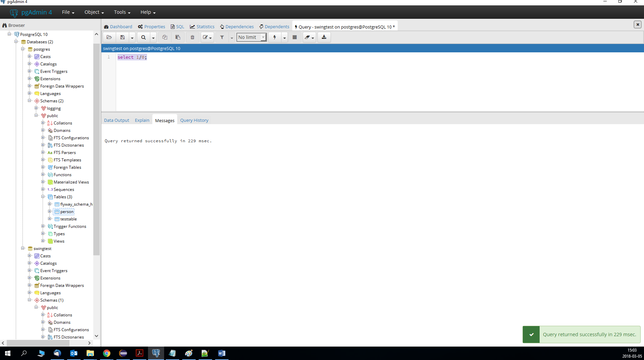The height and width of the screenshot is (360, 644).
Task: Open the execute options dropdown arrow
Action: pos(285,38)
